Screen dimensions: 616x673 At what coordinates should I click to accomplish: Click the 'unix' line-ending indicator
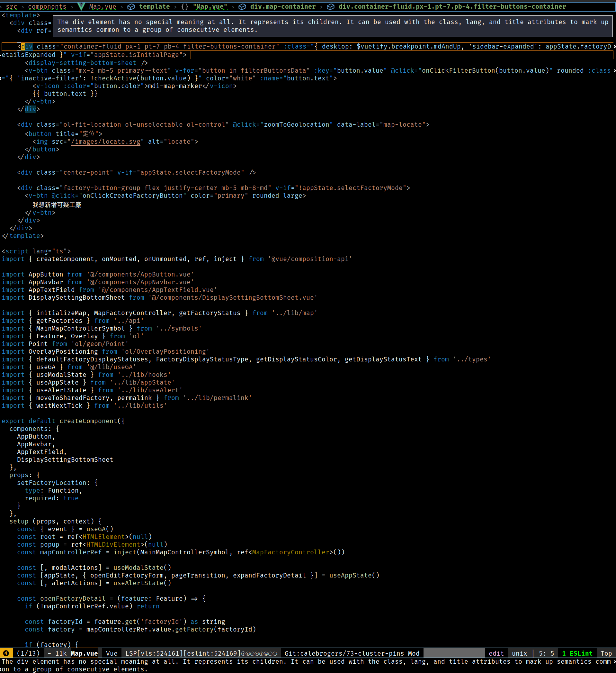click(519, 653)
